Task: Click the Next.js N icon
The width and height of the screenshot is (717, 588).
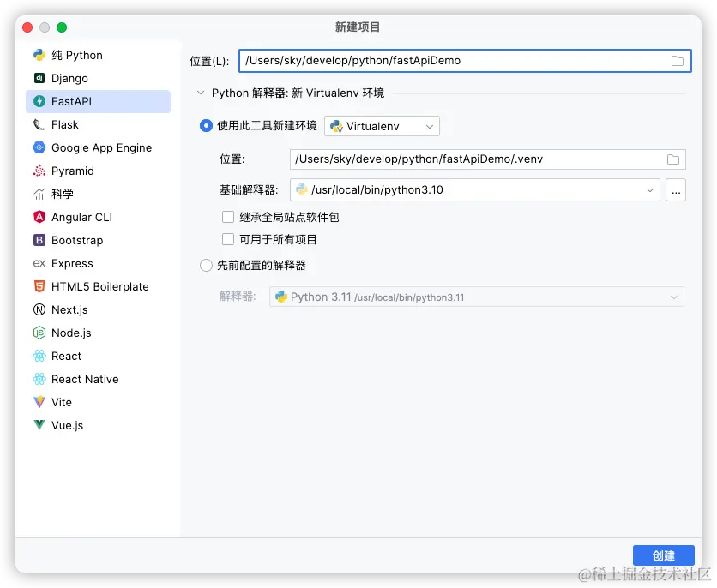Action: tap(39, 309)
